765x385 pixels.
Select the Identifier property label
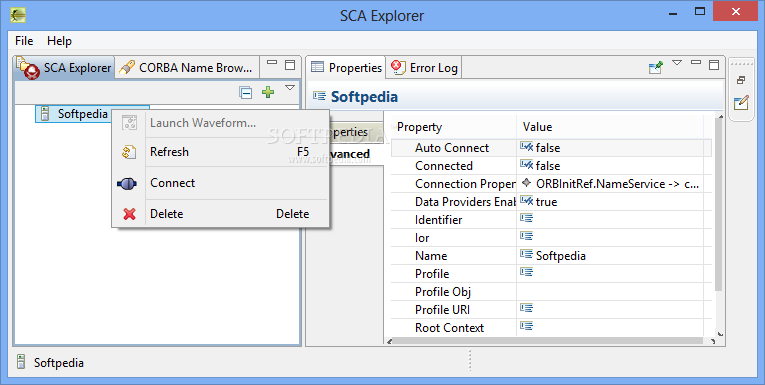438,220
